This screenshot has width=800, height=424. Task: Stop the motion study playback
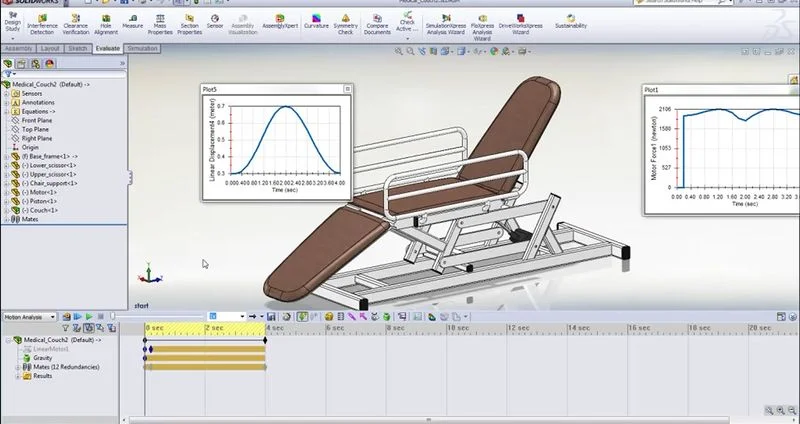[x=100, y=317]
